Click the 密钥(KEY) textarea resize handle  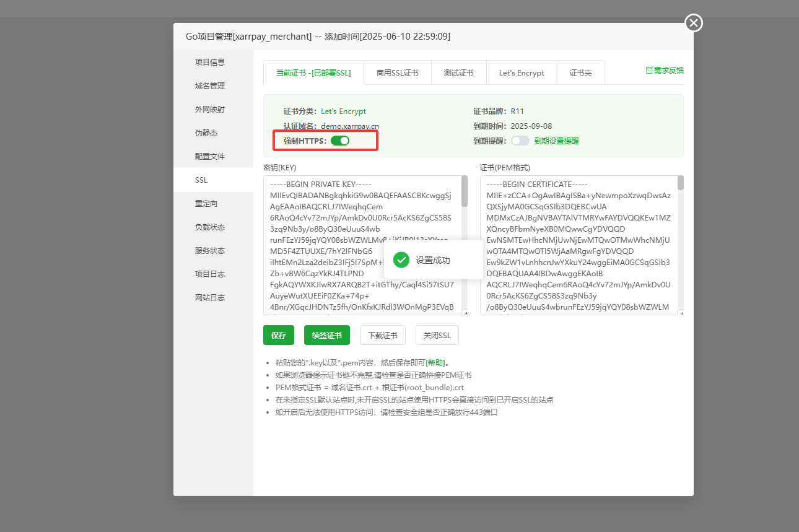(x=465, y=313)
